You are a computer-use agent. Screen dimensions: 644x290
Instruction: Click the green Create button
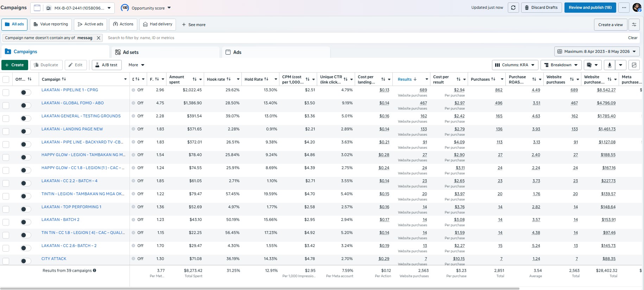point(14,65)
